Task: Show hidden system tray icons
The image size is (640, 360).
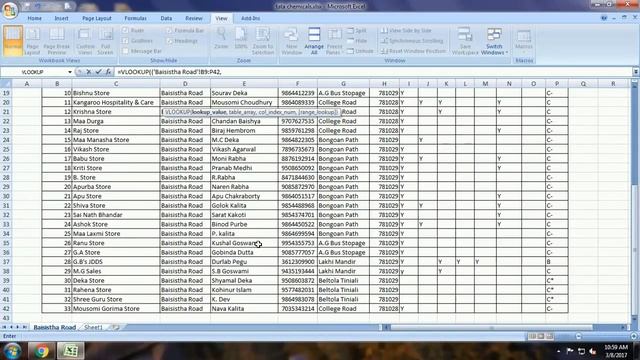Action: (x=558, y=351)
